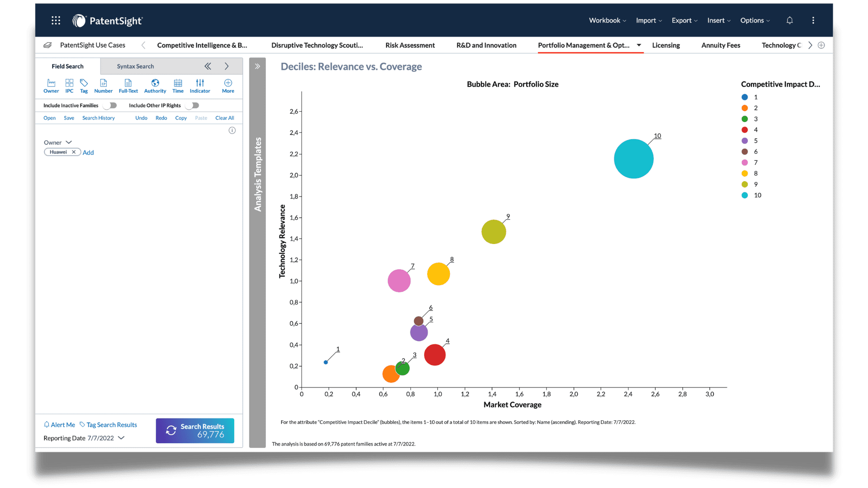Toggle decile 4 legend entry
This screenshot has height=488, width=868.
(750, 130)
